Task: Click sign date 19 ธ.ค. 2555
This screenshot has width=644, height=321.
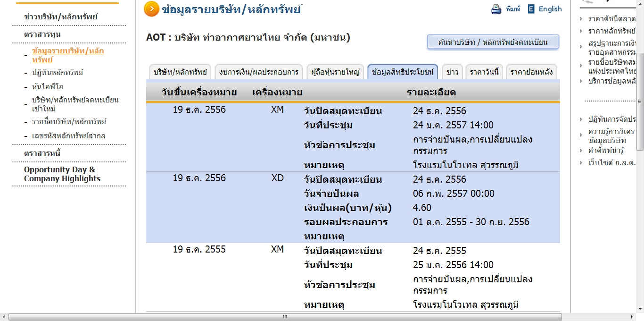Action: click(199, 250)
